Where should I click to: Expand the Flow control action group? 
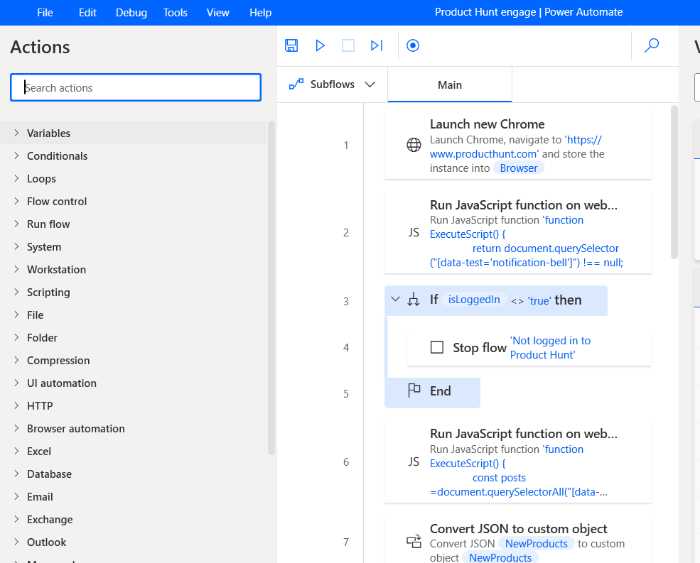17,201
